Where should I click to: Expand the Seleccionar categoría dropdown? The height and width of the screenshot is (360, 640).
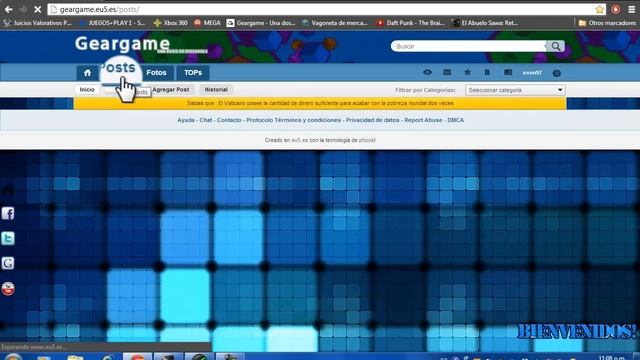click(x=515, y=90)
